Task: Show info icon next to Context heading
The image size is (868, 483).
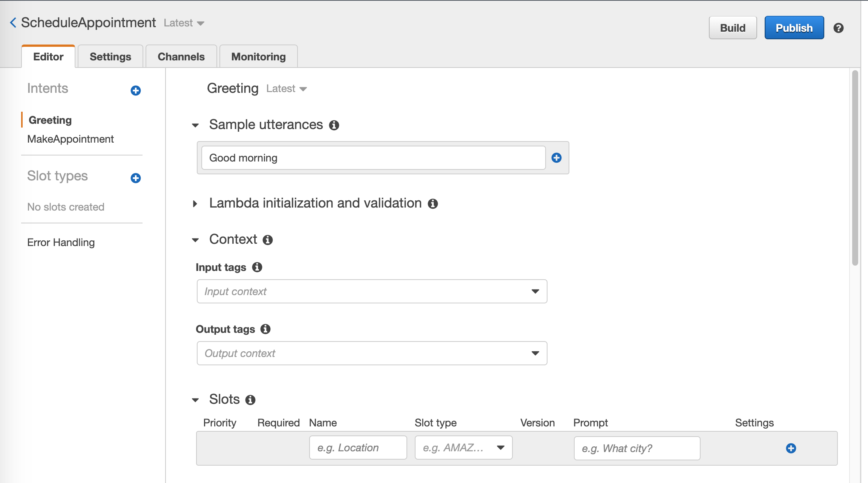Action: coord(268,240)
